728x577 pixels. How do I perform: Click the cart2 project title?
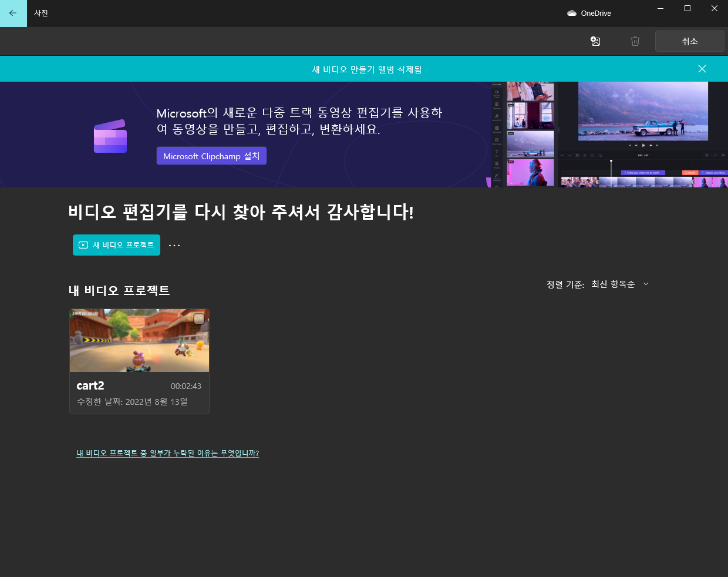pyautogui.click(x=90, y=385)
